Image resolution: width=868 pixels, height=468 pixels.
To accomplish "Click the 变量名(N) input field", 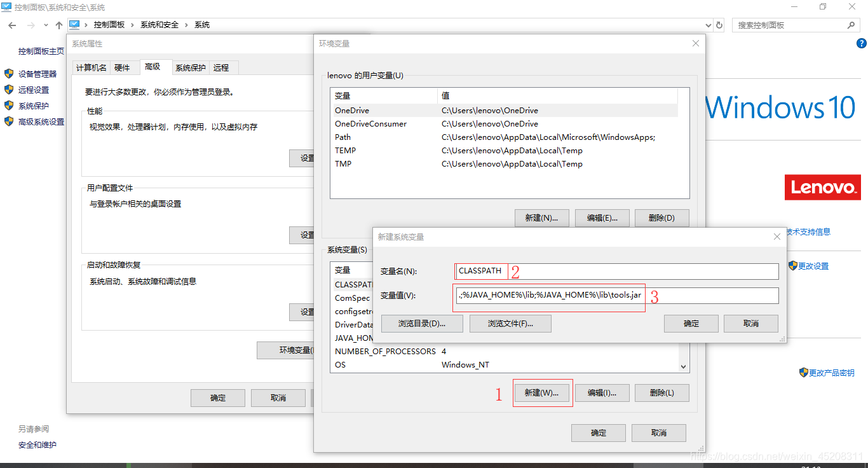I will pyautogui.click(x=617, y=272).
